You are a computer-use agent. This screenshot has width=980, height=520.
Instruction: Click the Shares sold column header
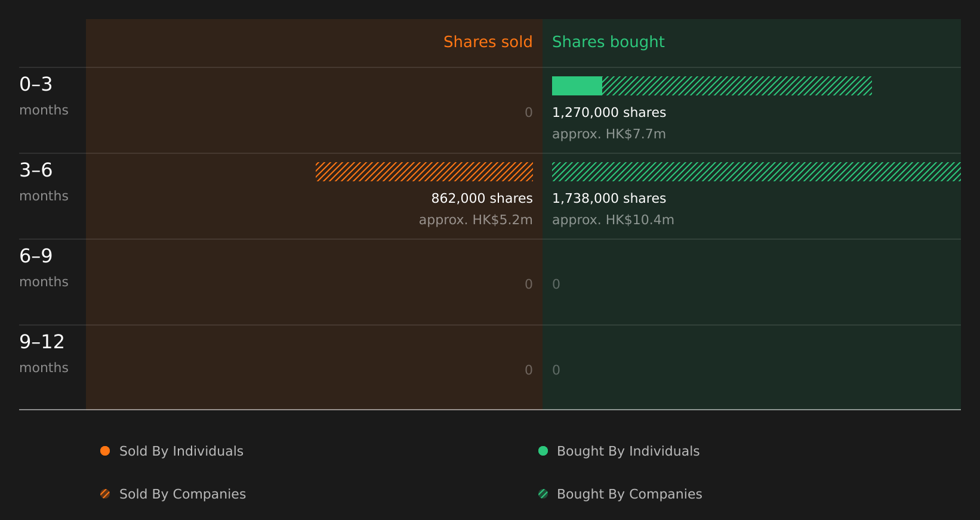[x=488, y=42]
